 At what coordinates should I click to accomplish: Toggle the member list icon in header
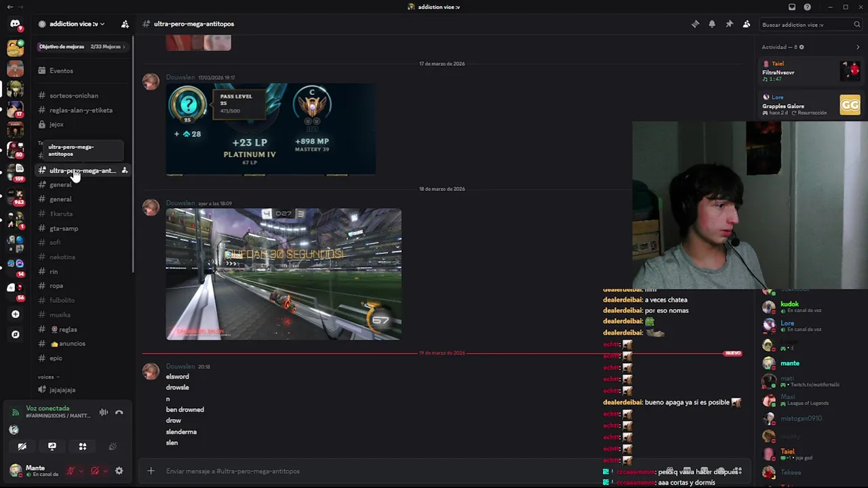[746, 24]
